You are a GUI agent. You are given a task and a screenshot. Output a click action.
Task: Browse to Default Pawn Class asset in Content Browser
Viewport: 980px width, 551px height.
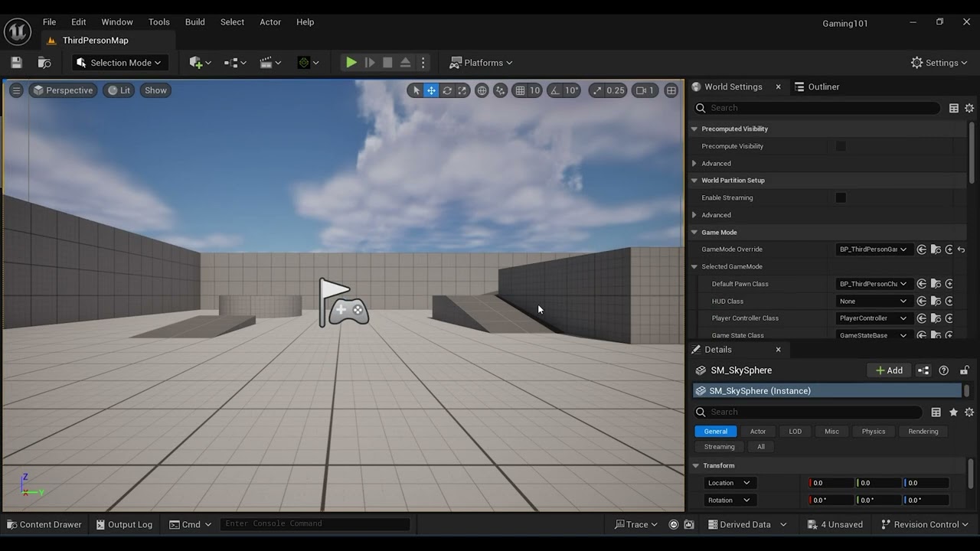pyautogui.click(x=936, y=284)
